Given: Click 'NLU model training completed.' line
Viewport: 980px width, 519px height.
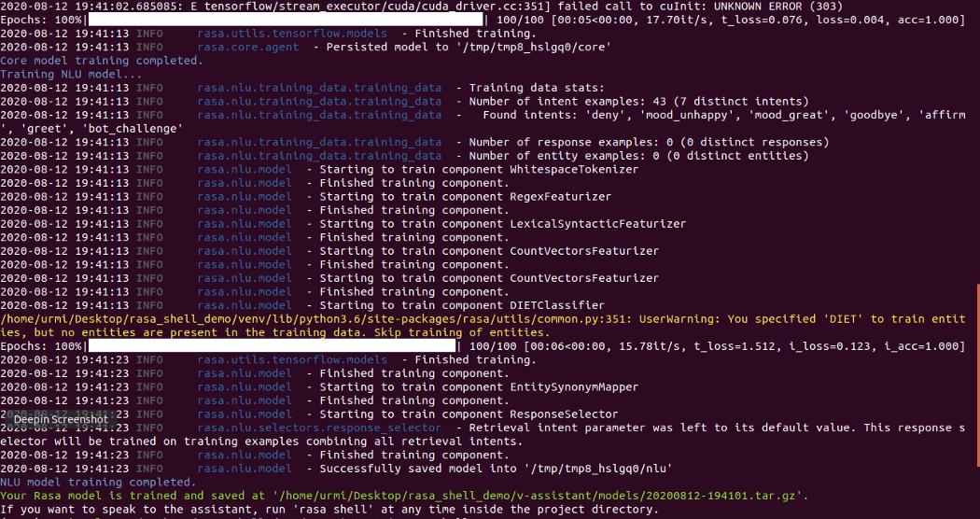Looking at the screenshot, I should (97, 483).
